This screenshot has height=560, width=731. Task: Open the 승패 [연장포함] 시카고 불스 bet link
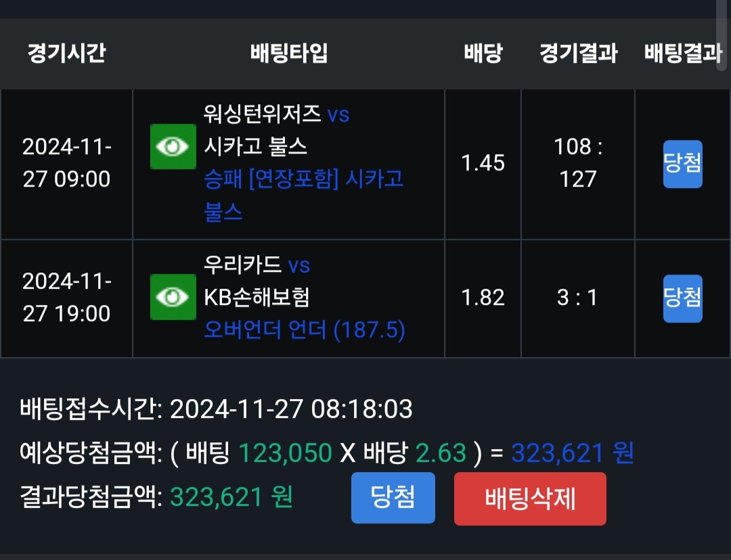click(x=303, y=195)
